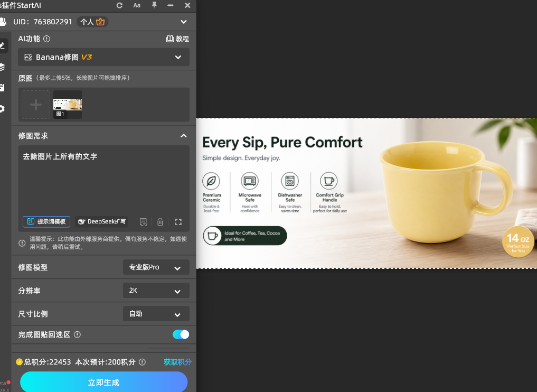Click the Premium Ceramic leaf icon on canvas
The width and height of the screenshot is (537, 392).
pyautogui.click(x=211, y=181)
